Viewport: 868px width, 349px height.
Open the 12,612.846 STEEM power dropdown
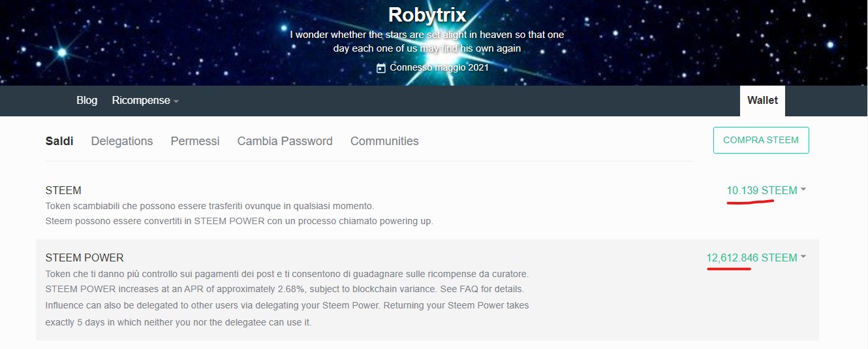click(x=756, y=258)
